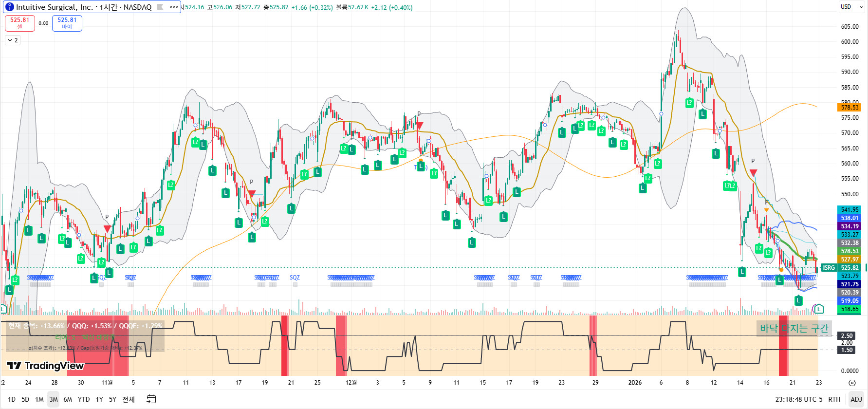Click the purple 534.19 price label
Screen dimensions: 868x409
coord(850,226)
